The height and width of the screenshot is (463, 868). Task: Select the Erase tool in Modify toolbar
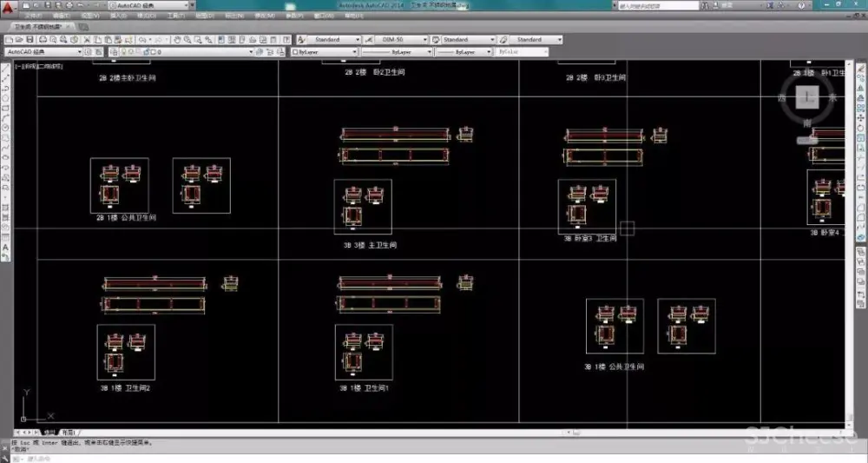pos(861,68)
